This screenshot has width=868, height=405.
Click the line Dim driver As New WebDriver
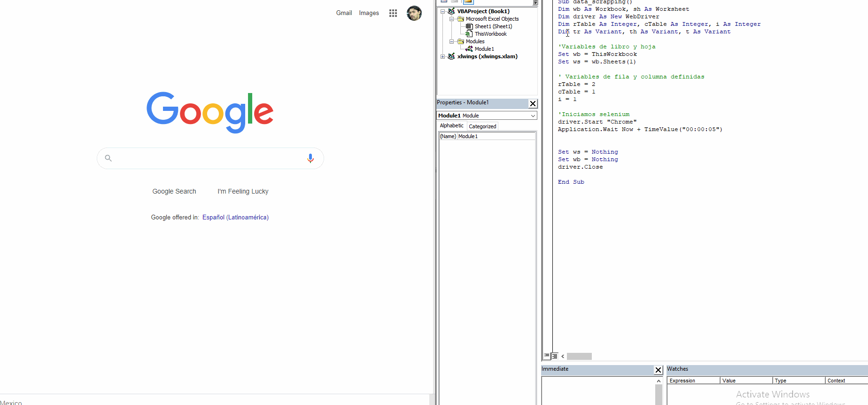608,16
